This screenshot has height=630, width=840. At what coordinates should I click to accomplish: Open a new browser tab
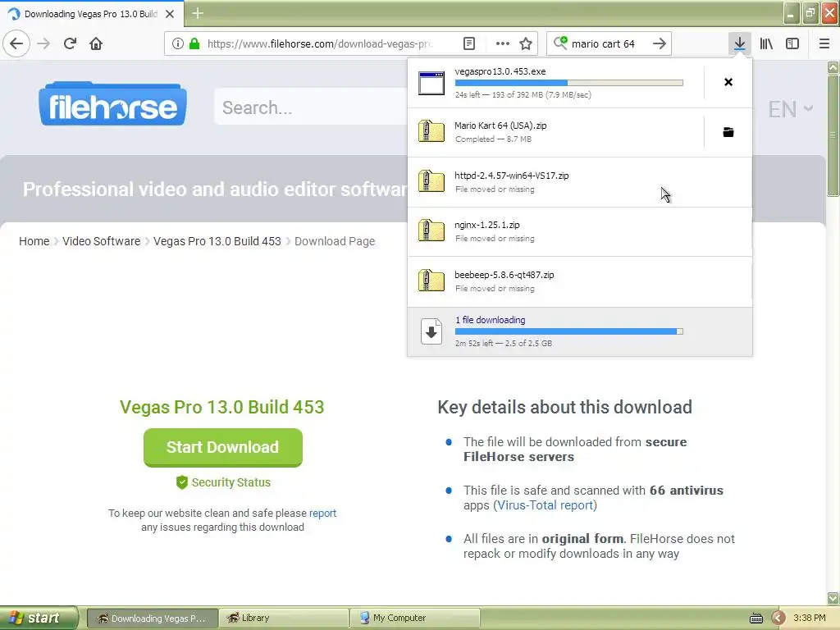[198, 13]
